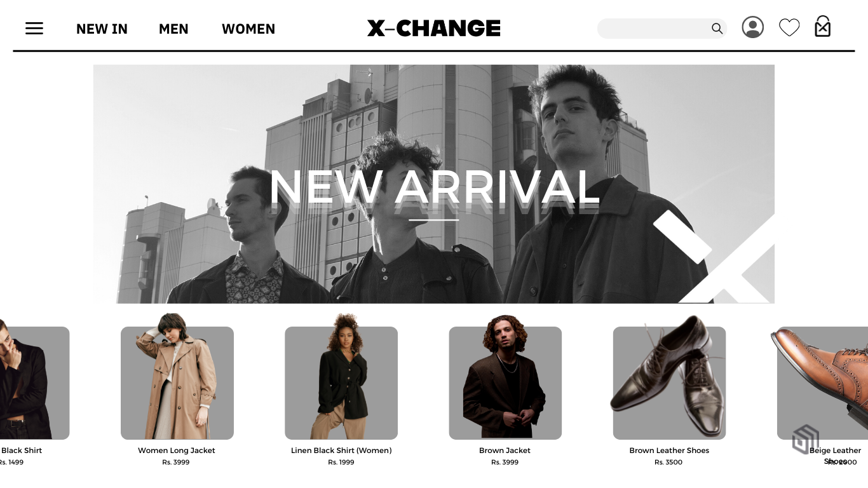The height and width of the screenshot is (488, 868).
Task: Click the Linen Black Shirt (Women) title
Action: (341, 451)
